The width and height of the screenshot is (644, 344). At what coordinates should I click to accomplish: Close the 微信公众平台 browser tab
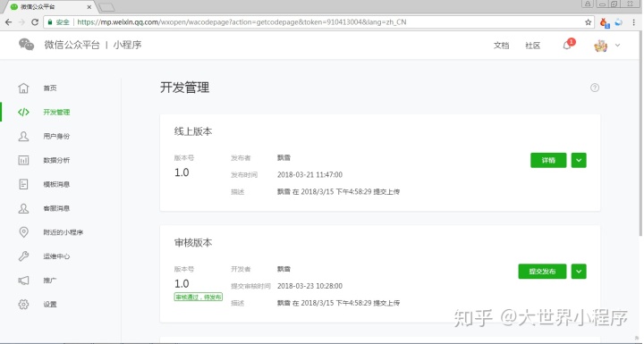pos(89,7)
